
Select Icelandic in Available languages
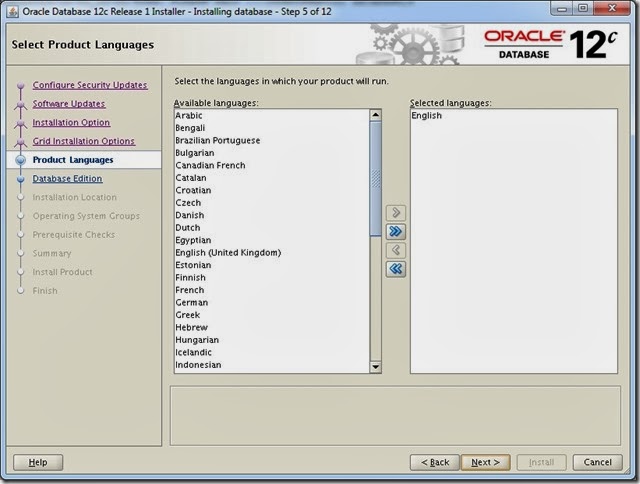click(x=271, y=352)
